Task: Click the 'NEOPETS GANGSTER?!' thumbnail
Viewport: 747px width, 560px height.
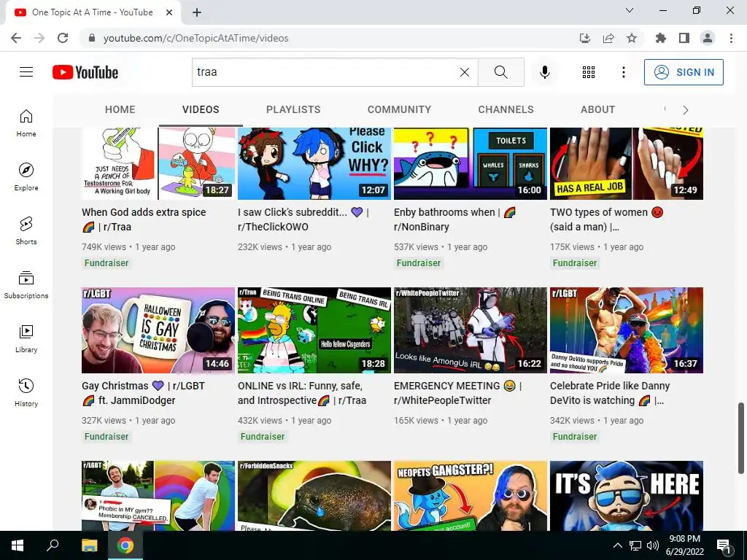Action: (471, 495)
